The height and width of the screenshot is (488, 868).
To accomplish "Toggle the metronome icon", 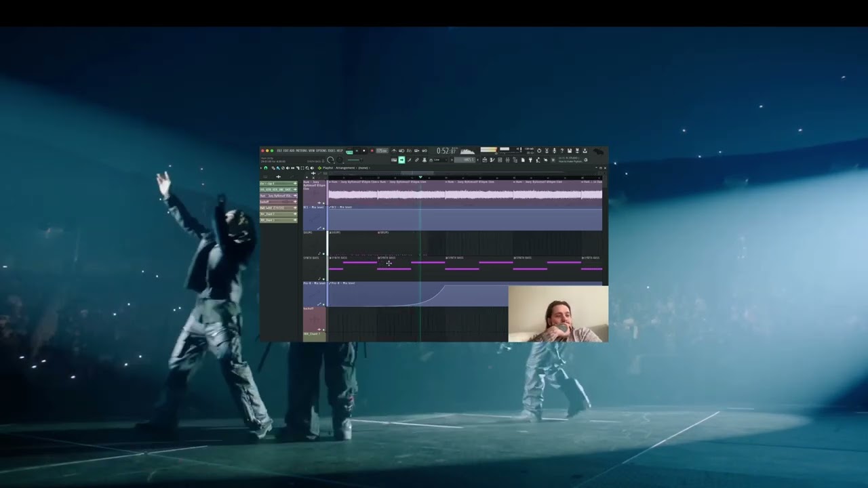I will (x=394, y=150).
